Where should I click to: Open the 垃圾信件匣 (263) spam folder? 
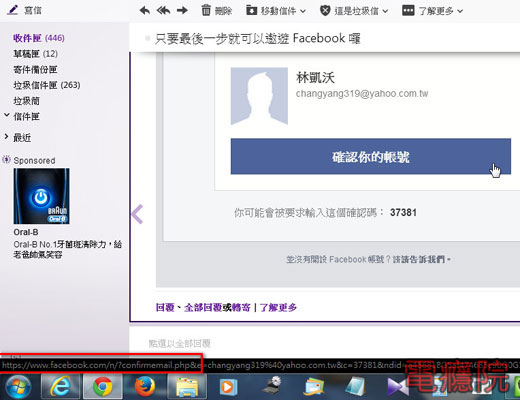[x=47, y=85]
